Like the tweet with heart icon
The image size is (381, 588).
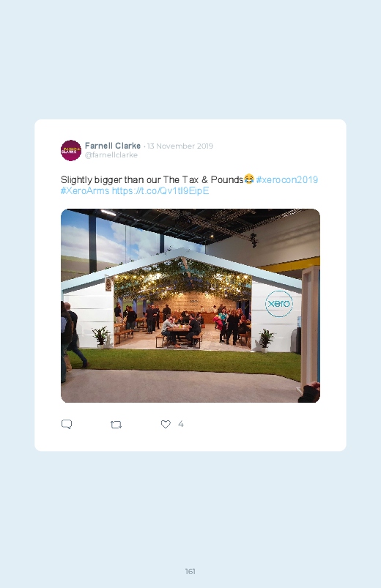(x=166, y=424)
